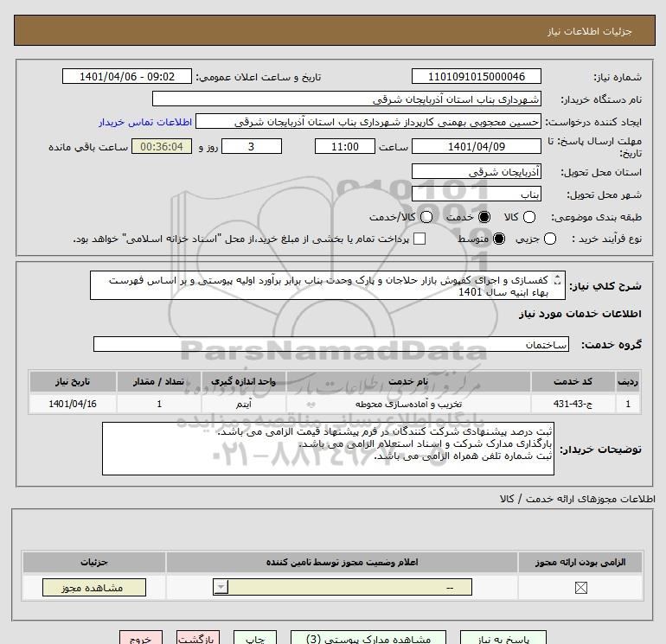Click the request creator name field

click(x=368, y=122)
